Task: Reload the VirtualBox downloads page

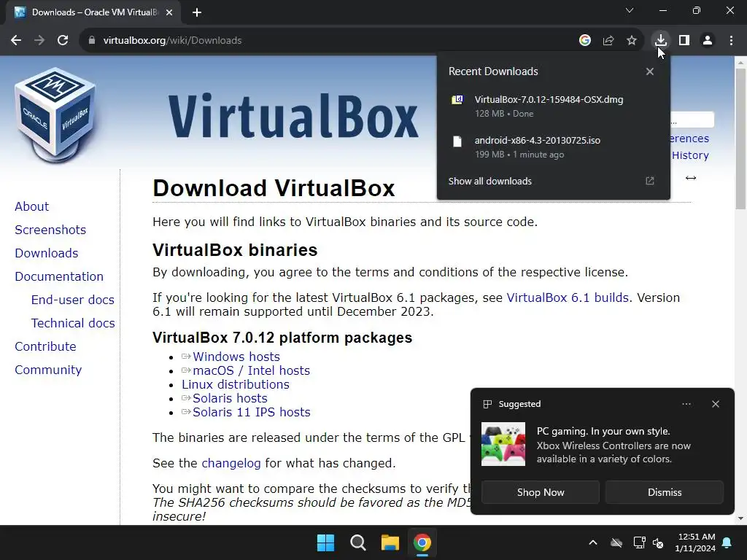Action: 63,41
